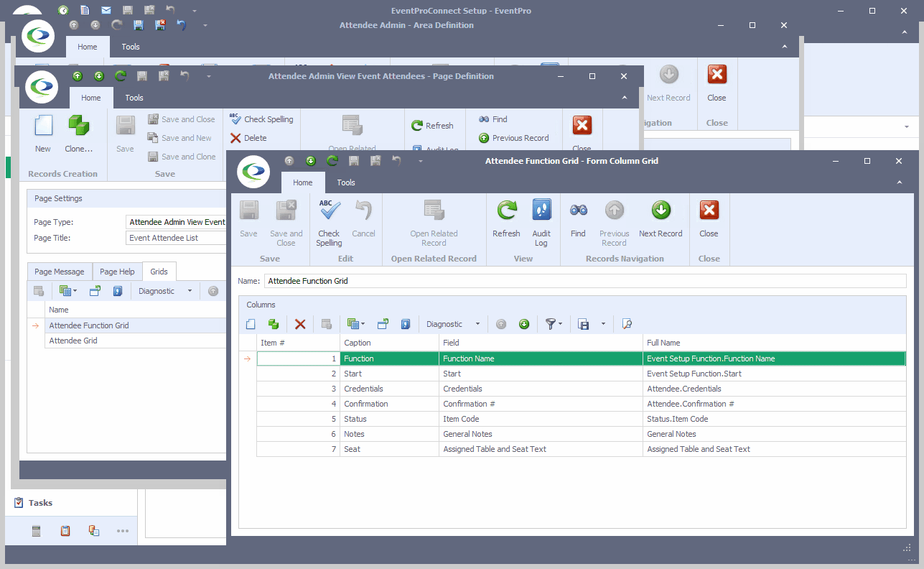Click Refresh in Page Definition ribbon

point(432,126)
